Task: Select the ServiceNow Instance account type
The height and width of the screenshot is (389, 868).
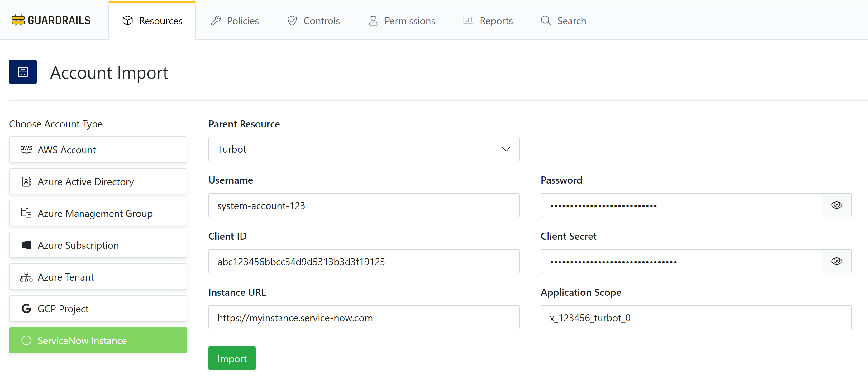Action: (x=98, y=340)
